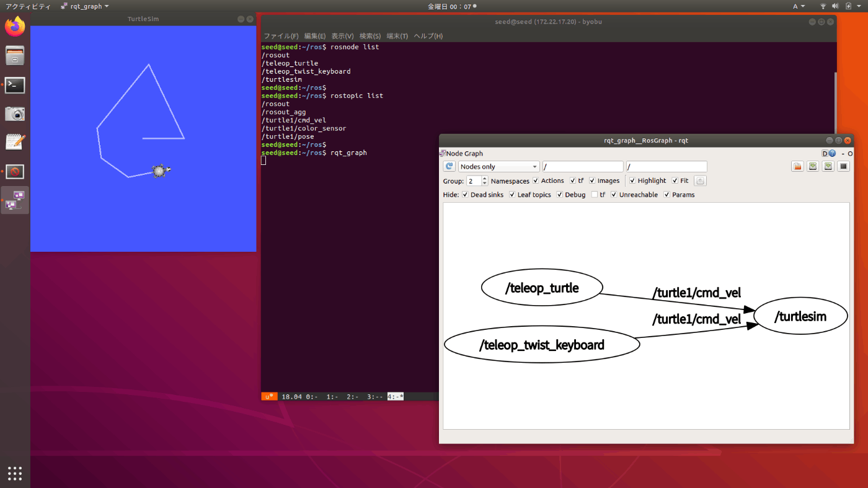Open the 編集(E) menu in the terminal
Viewport: 868px width, 488px height.
tap(315, 36)
